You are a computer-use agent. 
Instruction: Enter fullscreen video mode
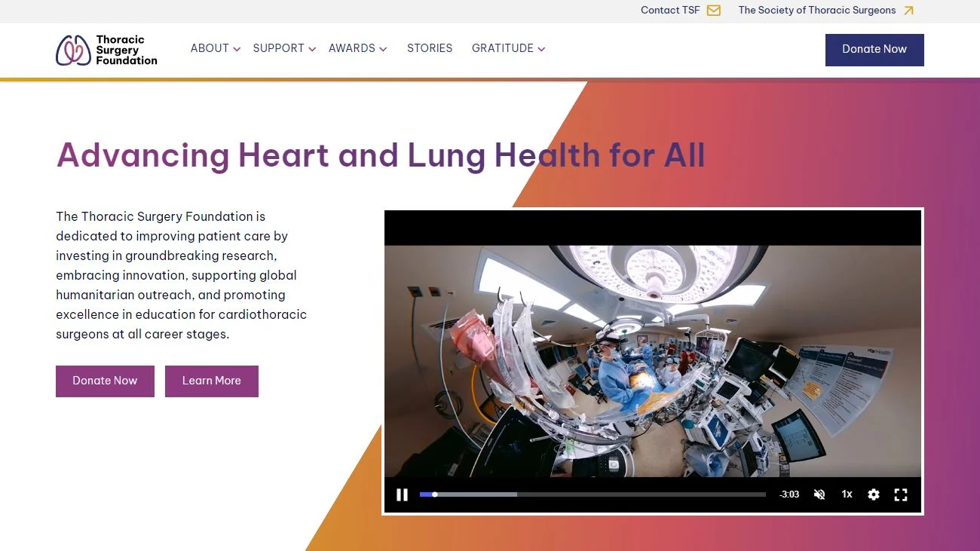901,494
